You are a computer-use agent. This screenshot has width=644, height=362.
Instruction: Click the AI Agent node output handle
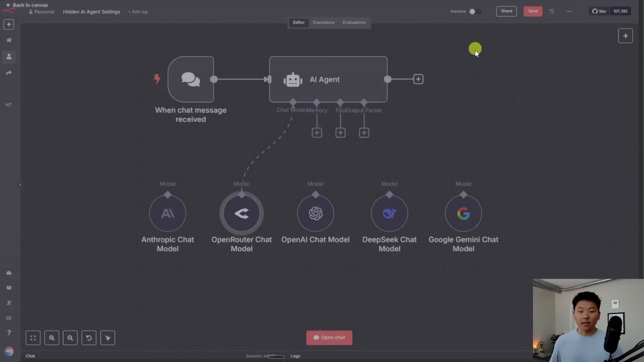[388, 79]
